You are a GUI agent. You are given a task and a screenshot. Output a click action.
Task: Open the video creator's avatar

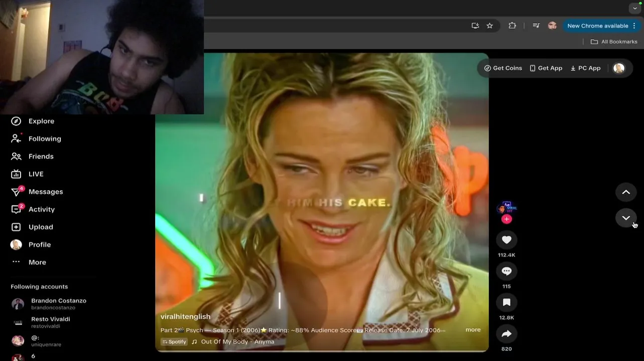(x=506, y=208)
